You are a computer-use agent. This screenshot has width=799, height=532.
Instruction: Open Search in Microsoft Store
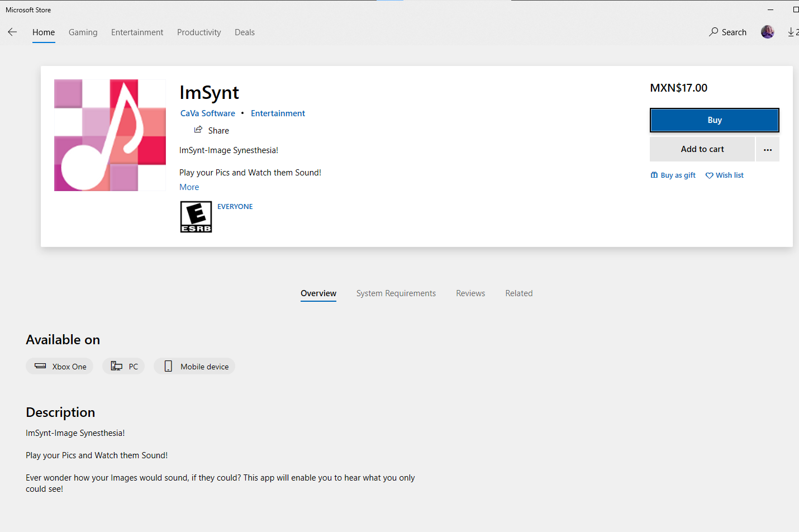pyautogui.click(x=727, y=32)
